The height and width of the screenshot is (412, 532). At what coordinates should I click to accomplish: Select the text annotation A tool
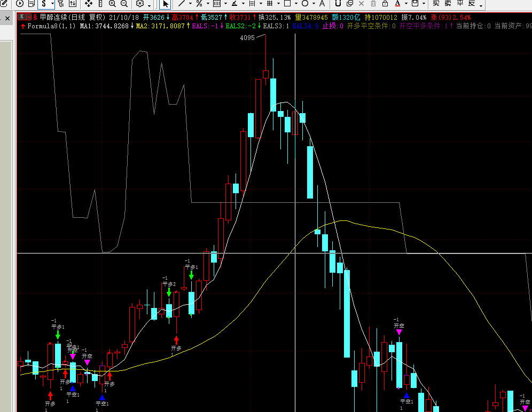pyautogui.click(x=322, y=3)
